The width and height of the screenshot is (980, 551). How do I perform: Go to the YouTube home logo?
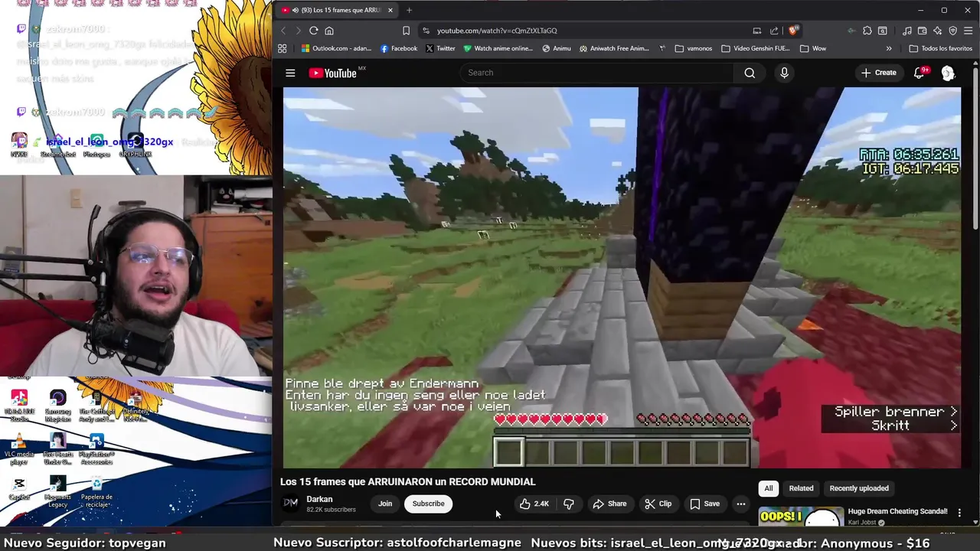333,73
